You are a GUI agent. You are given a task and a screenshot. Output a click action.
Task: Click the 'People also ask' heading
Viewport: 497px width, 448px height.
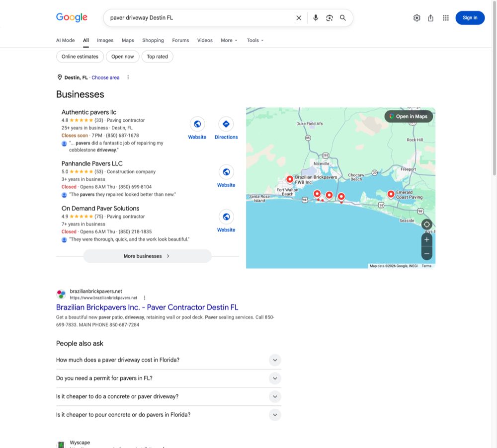tap(80, 343)
